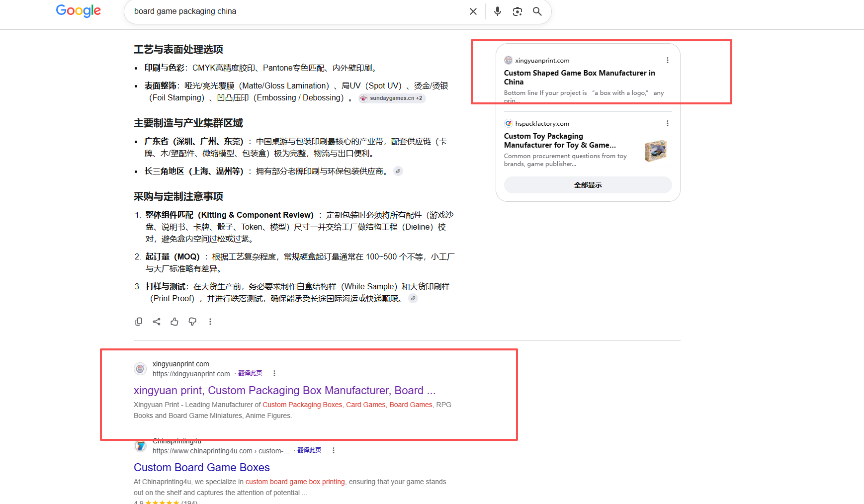
Task: Submit search with the magnifier icon
Action: click(537, 11)
